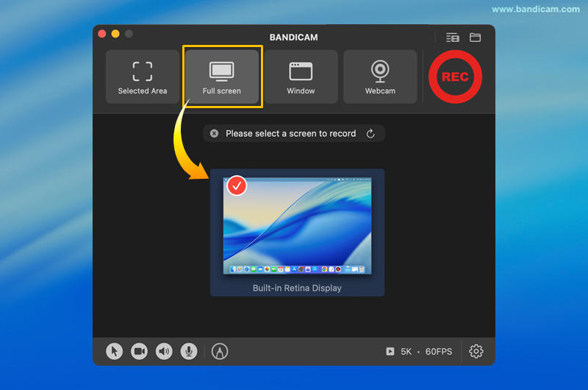Change the 60FPS frame rate setting

pos(439,352)
